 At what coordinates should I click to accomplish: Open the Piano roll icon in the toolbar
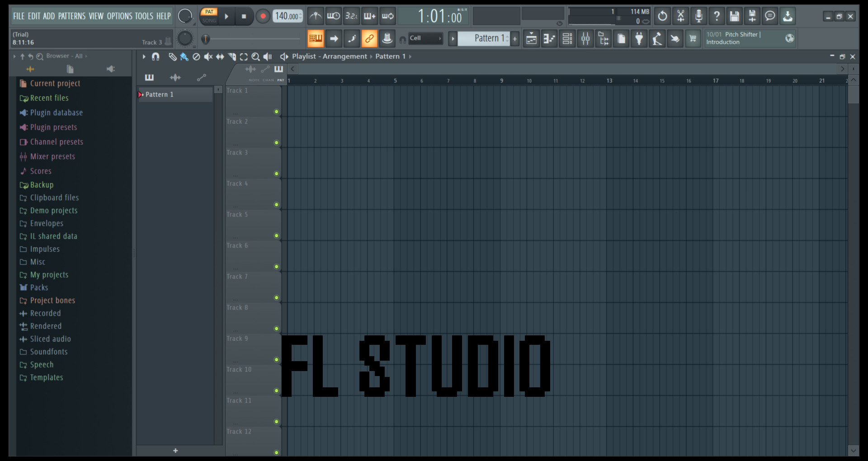[x=549, y=38]
